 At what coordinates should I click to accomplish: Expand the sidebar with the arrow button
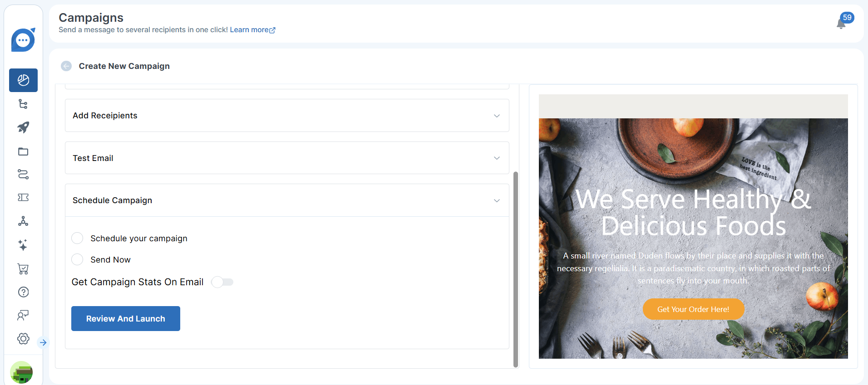(43, 342)
